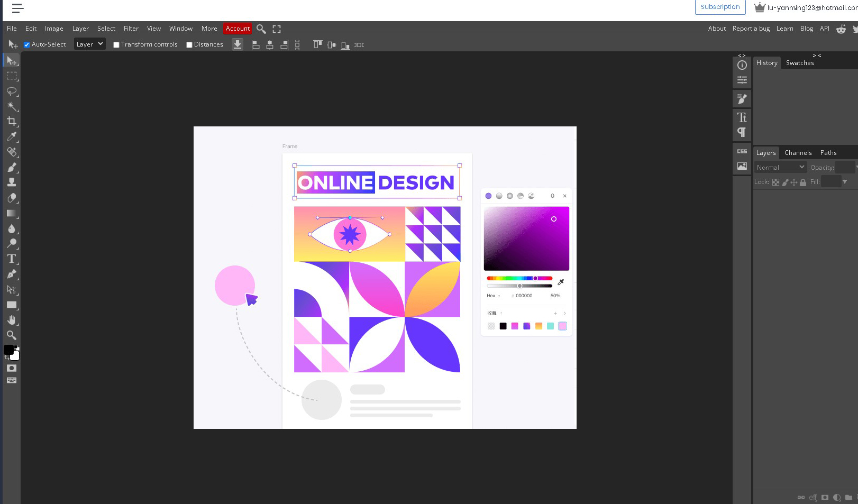
Task: Open the CSS panel icon
Action: pyautogui.click(x=742, y=151)
